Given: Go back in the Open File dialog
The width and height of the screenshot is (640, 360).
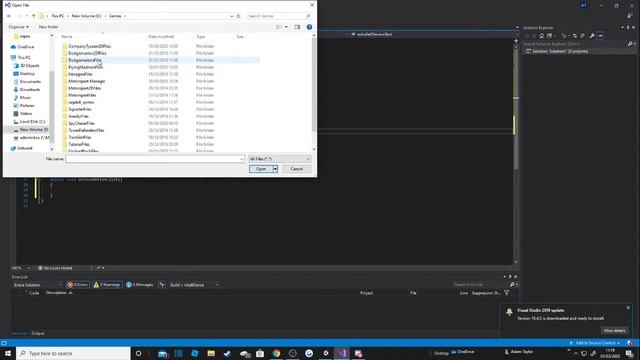Looking at the screenshot, I should click(x=9, y=16).
